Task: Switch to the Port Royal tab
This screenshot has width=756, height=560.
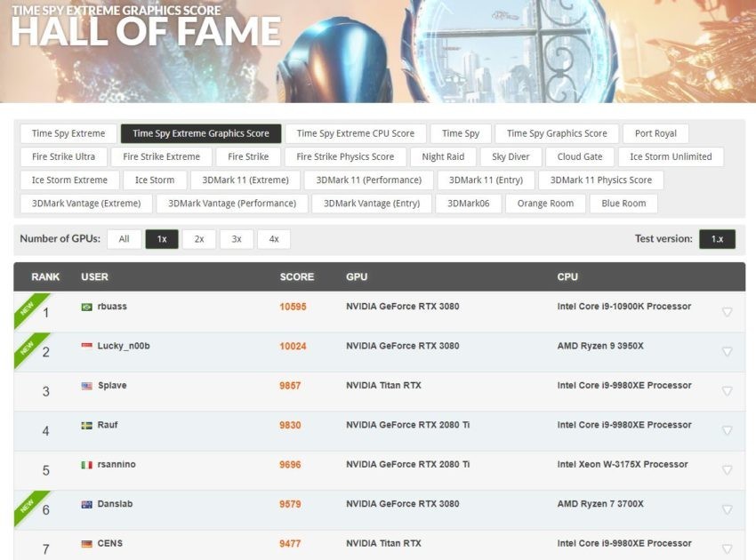Action: coord(655,133)
